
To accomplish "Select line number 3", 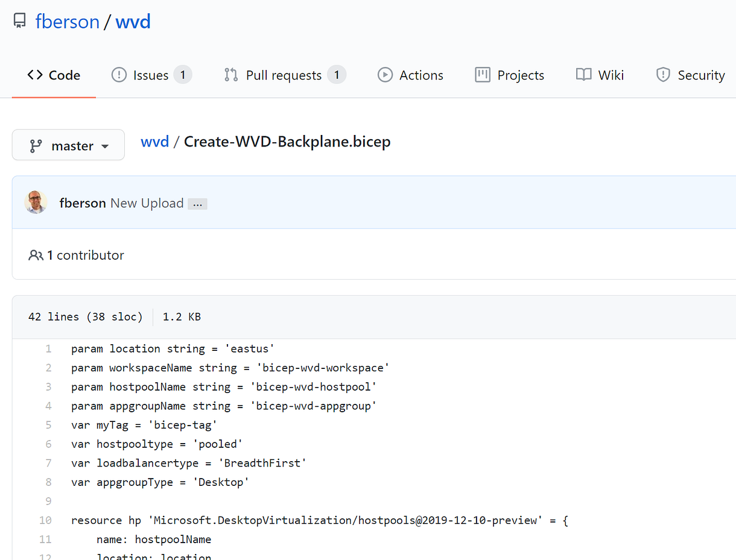I will click(48, 386).
